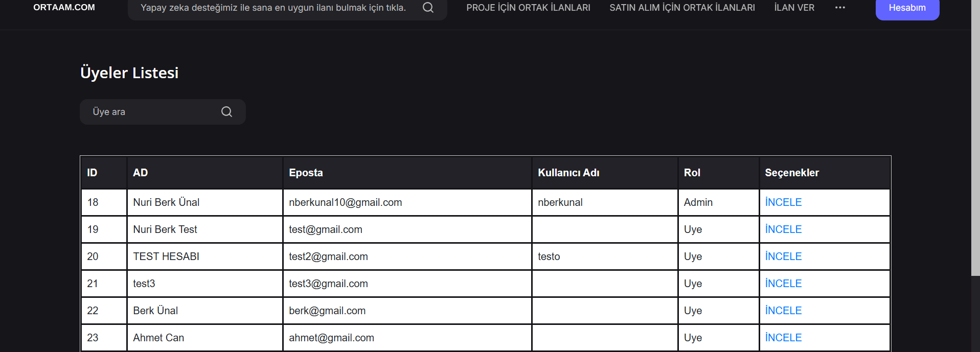Click İNCELE for Nuri Berk Test
Screen dimensions: 980x352
pos(783,229)
